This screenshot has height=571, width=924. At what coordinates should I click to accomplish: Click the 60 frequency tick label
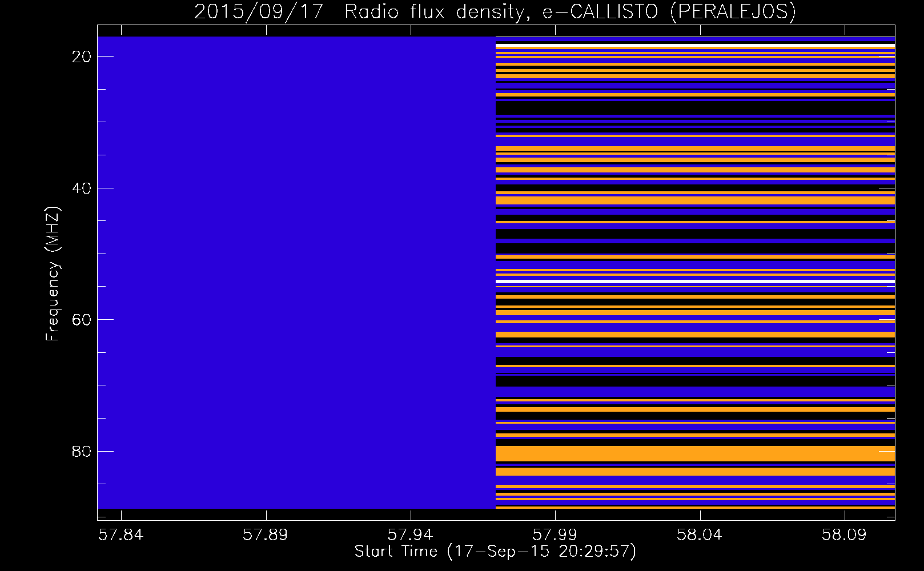82,320
